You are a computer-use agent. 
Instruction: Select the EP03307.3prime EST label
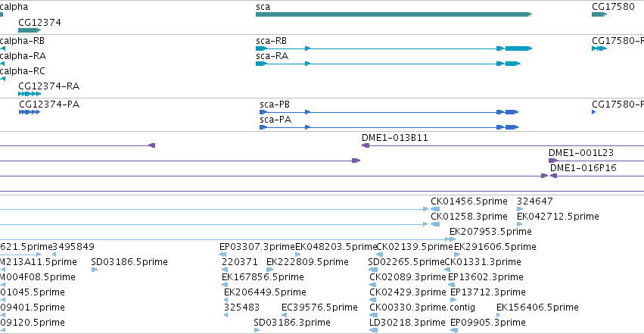[257, 247]
